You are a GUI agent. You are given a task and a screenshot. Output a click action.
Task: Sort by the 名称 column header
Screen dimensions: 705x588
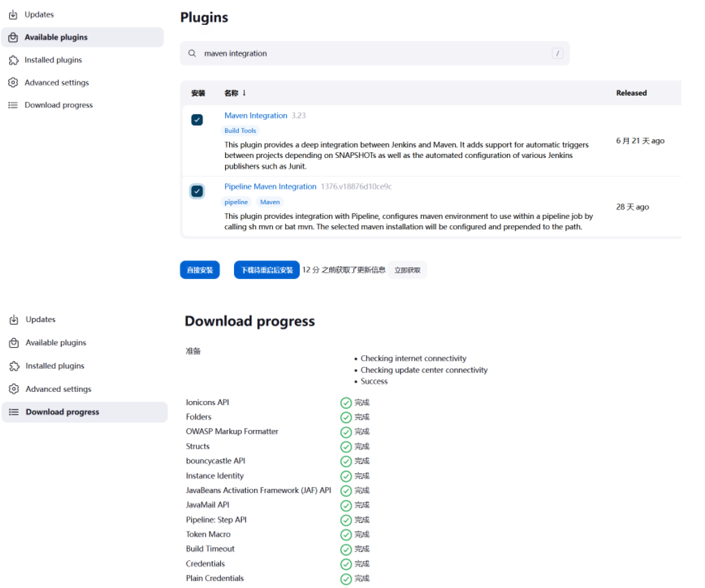coord(235,93)
